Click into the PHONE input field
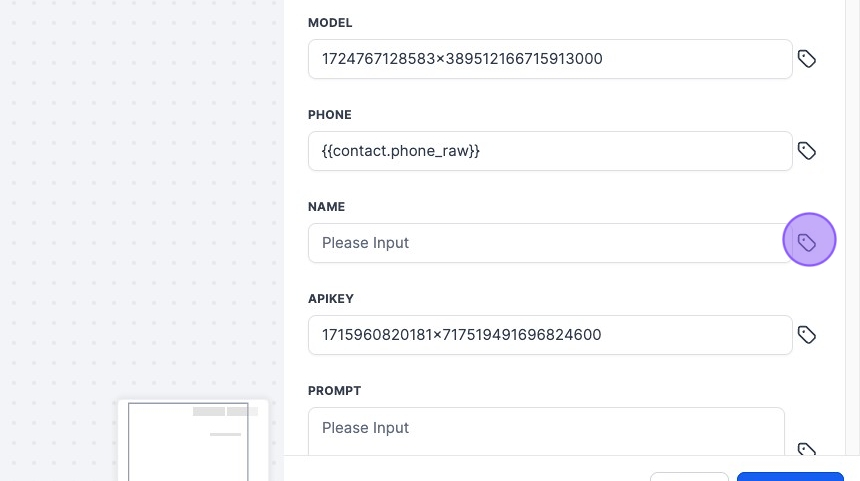860x481 pixels. tap(550, 151)
